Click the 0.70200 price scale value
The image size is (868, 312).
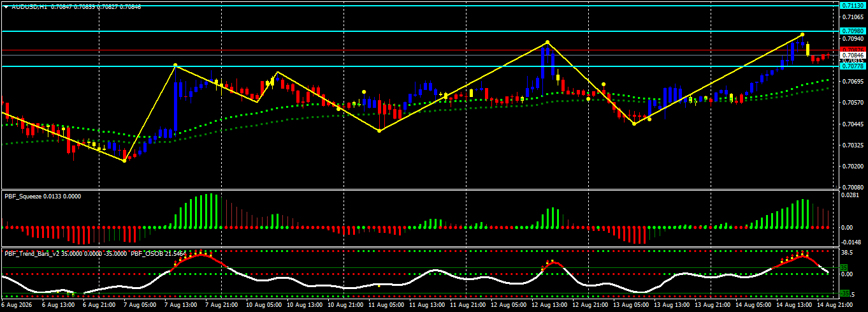pyautogui.click(x=853, y=167)
